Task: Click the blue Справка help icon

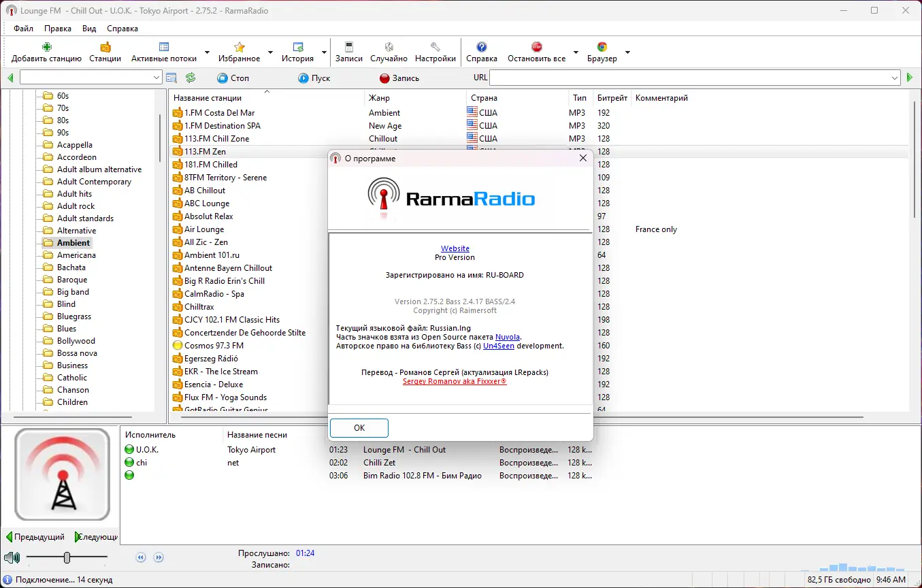Action: click(x=482, y=47)
